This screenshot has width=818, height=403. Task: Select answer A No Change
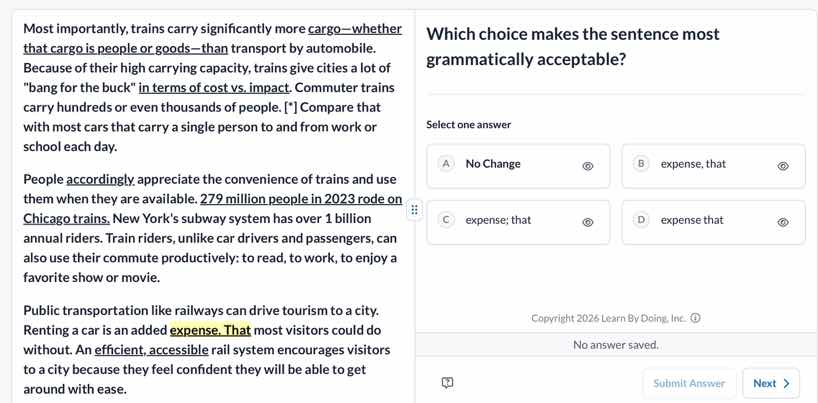(x=518, y=166)
